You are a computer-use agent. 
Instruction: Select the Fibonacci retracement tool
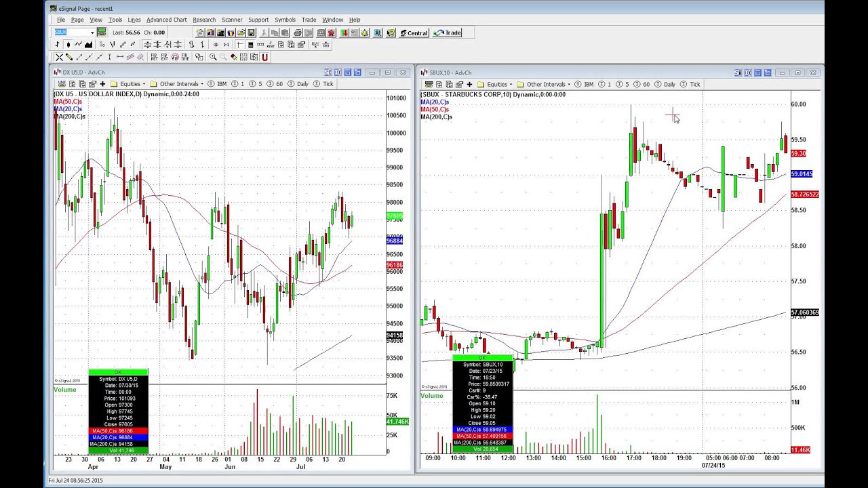click(154, 57)
